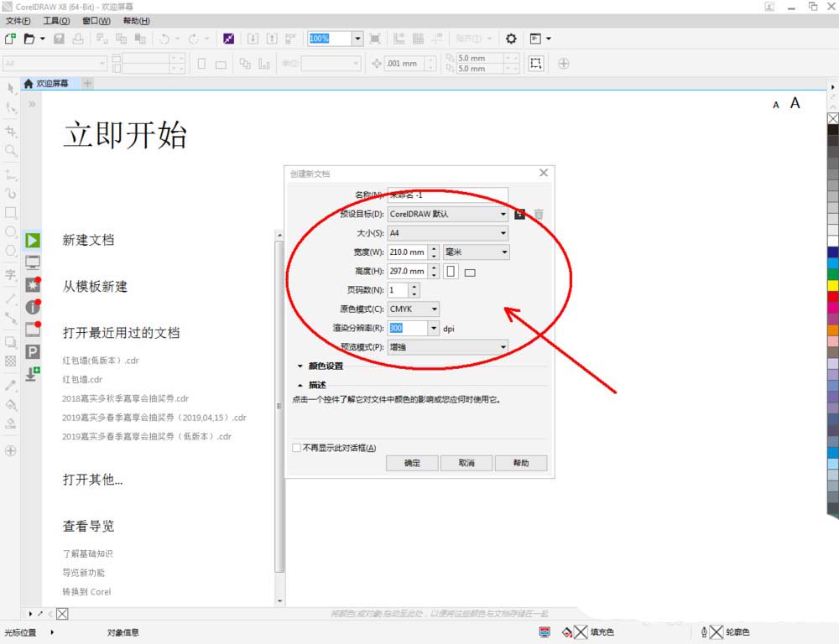The height and width of the screenshot is (644, 839).
Task: Select the Pick tool in toolbox
Action: [x=11, y=88]
